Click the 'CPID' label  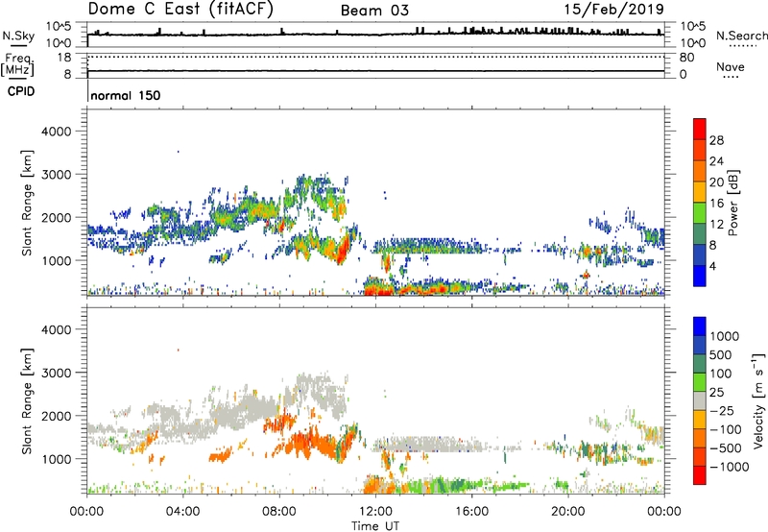(21, 91)
